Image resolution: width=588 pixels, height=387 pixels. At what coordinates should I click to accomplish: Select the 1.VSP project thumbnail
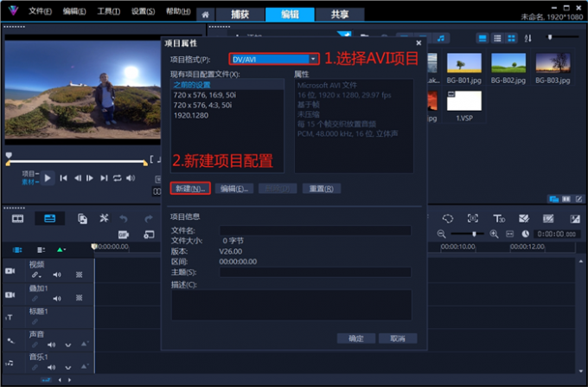(x=464, y=100)
